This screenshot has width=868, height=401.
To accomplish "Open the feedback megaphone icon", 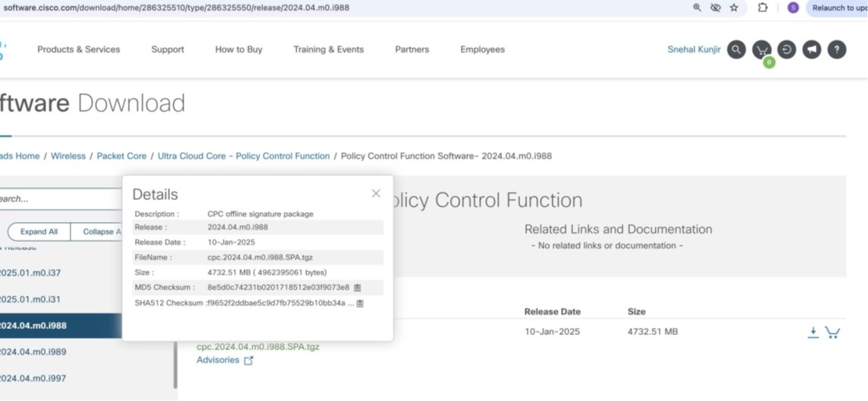I will point(812,49).
